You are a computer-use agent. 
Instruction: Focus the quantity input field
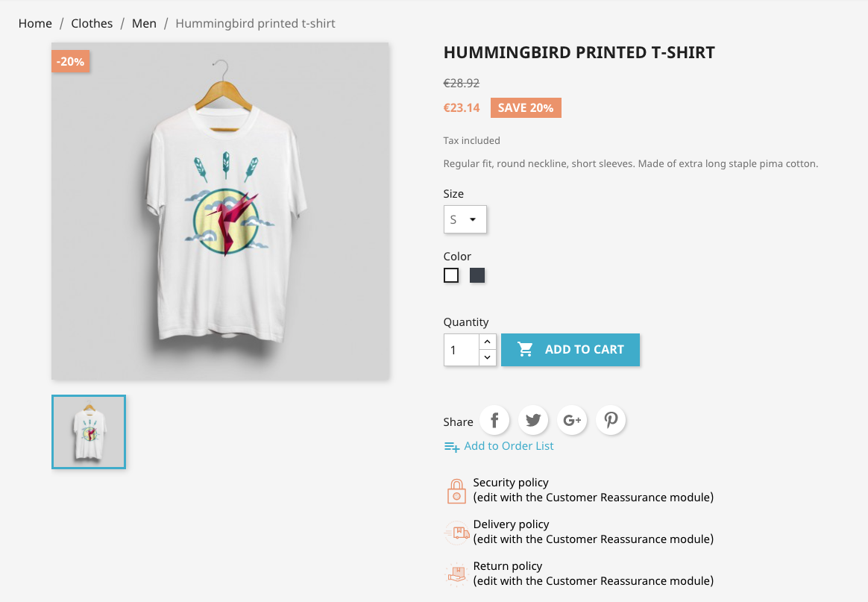coord(461,350)
